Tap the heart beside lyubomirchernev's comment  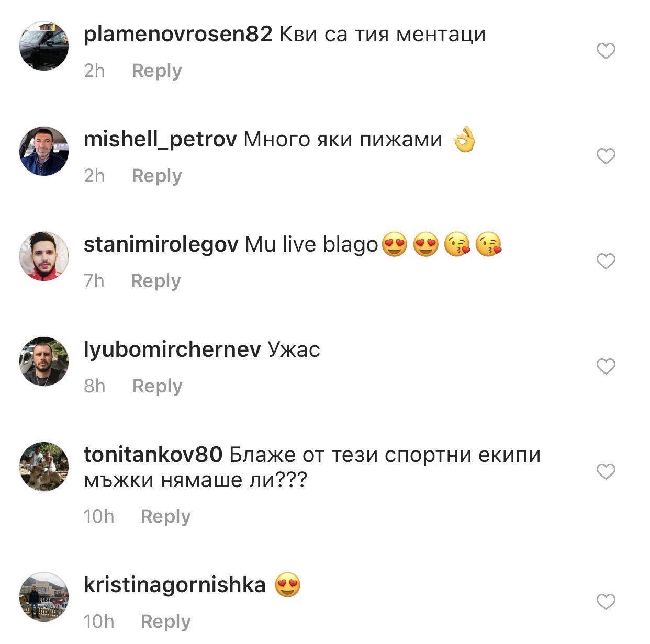(x=606, y=367)
